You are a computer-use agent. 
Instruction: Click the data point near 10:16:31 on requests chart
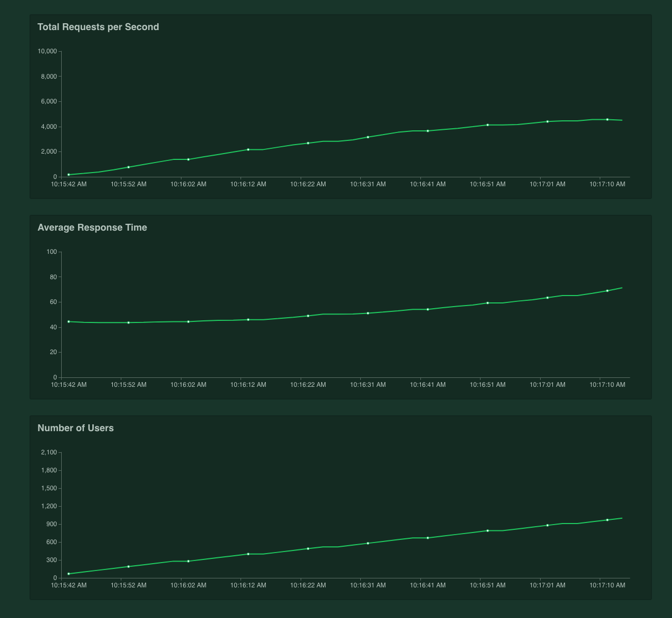(x=368, y=137)
